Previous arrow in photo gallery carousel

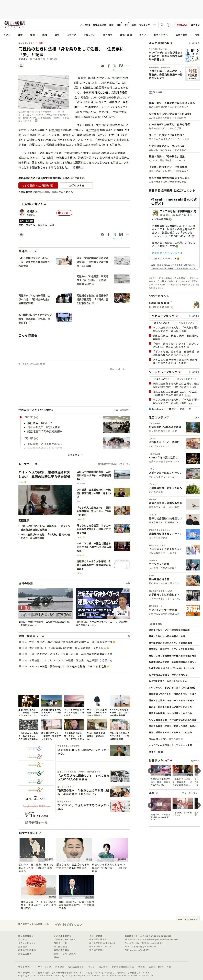151,805
